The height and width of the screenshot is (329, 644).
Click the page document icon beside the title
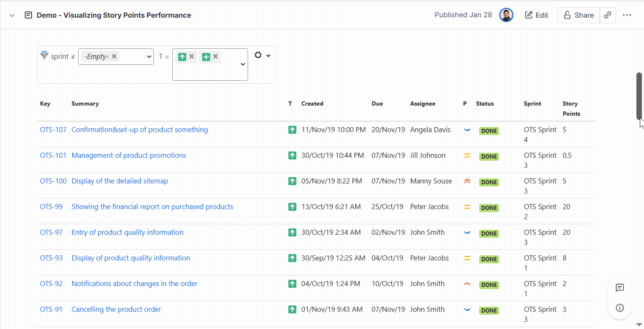click(x=28, y=15)
